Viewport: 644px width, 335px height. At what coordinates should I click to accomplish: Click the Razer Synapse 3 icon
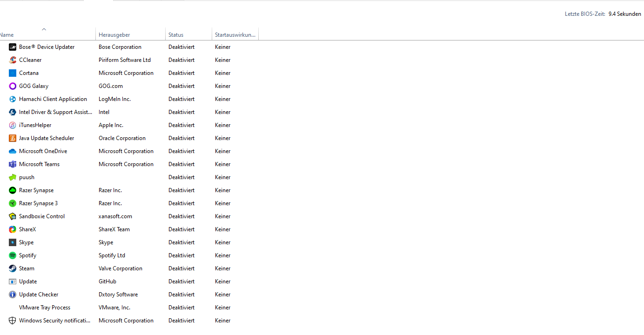click(13, 203)
